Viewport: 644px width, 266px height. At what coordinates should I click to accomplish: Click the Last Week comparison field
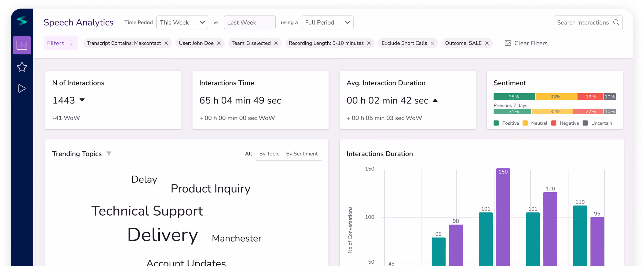250,23
